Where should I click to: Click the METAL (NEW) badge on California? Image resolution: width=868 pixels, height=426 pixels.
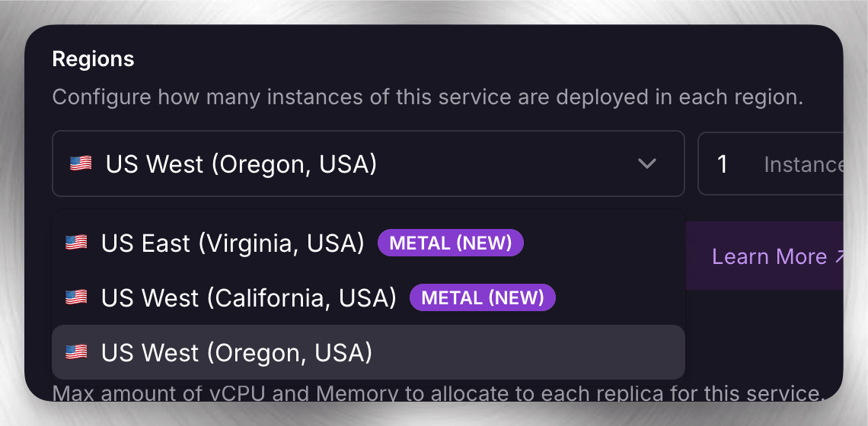pyautogui.click(x=483, y=297)
